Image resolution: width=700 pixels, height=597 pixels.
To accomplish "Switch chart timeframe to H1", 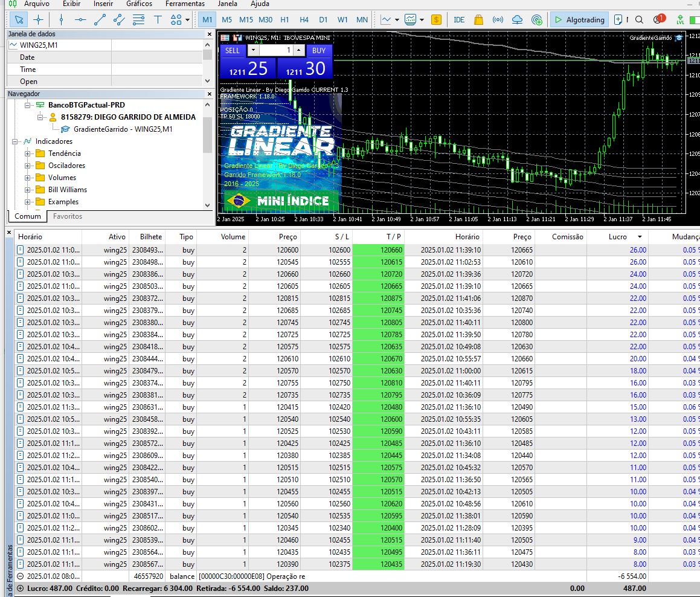I will (284, 19).
